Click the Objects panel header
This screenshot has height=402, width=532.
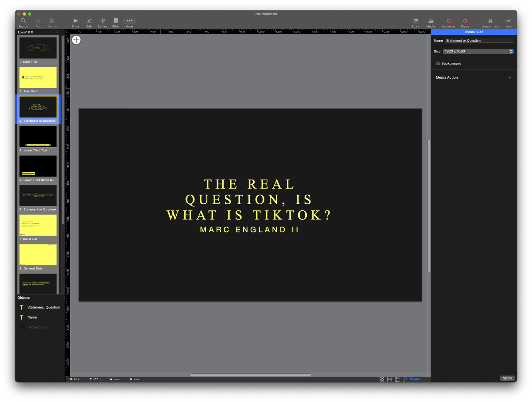tap(24, 298)
